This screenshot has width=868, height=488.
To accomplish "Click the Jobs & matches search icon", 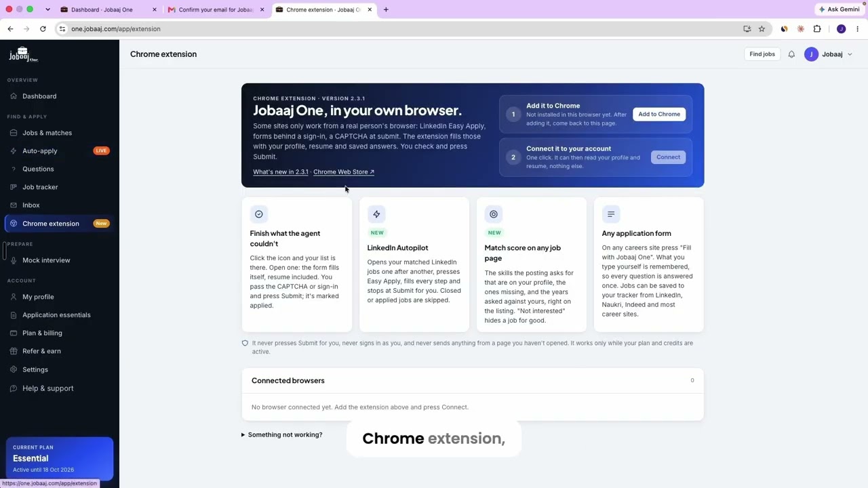I will (14, 133).
